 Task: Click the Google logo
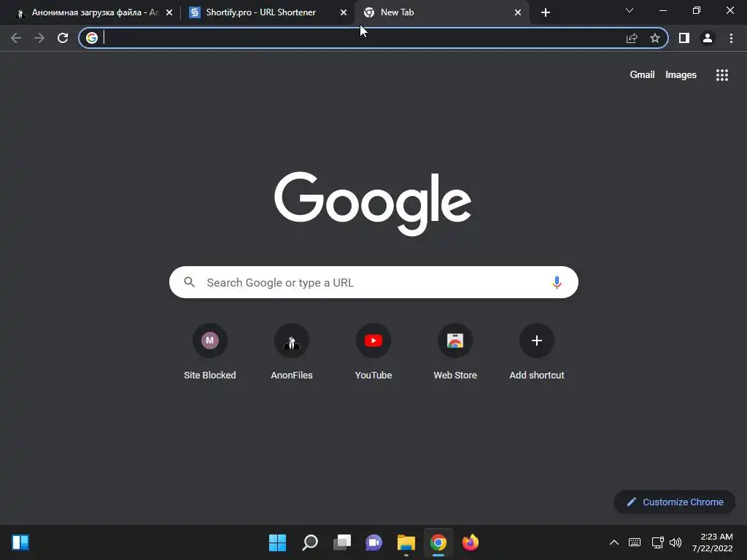coord(373,203)
